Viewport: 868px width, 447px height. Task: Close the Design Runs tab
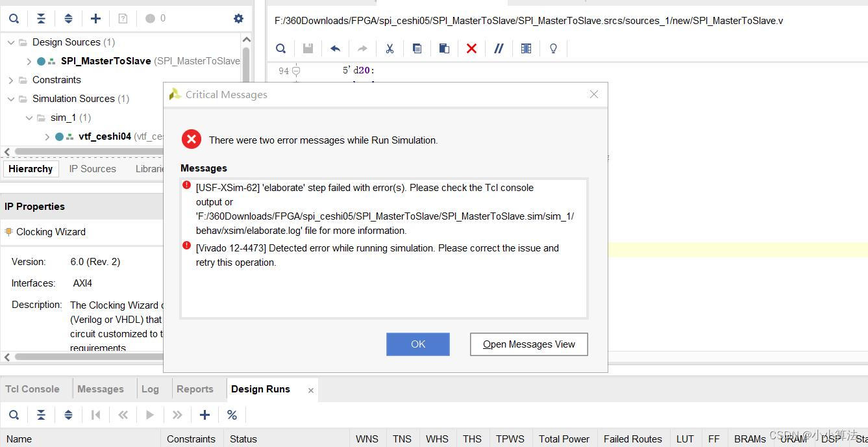point(311,390)
